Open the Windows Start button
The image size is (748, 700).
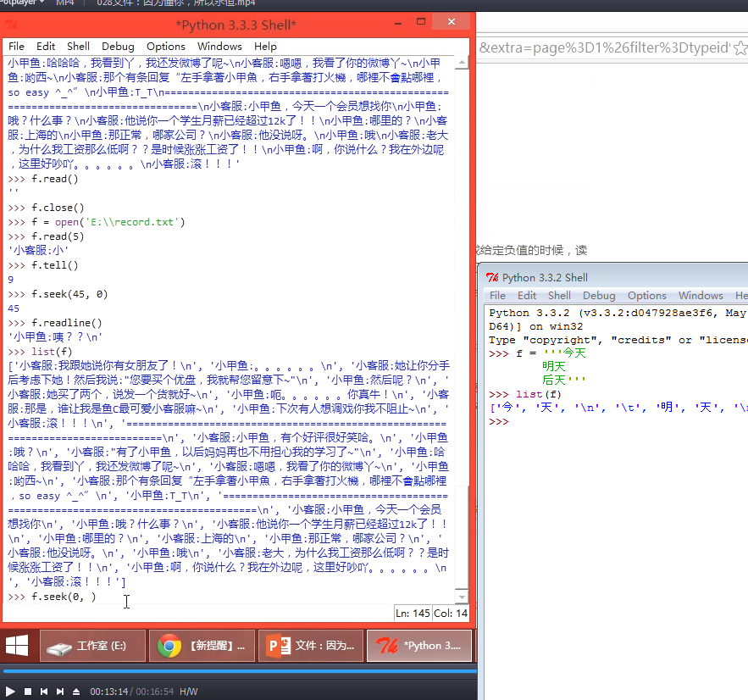pyautogui.click(x=17, y=646)
